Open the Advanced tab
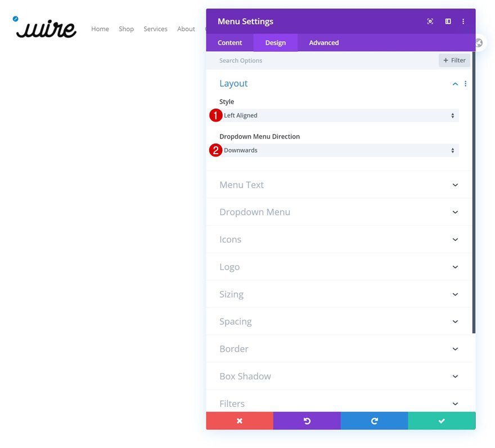495x448 pixels. tap(323, 42)
